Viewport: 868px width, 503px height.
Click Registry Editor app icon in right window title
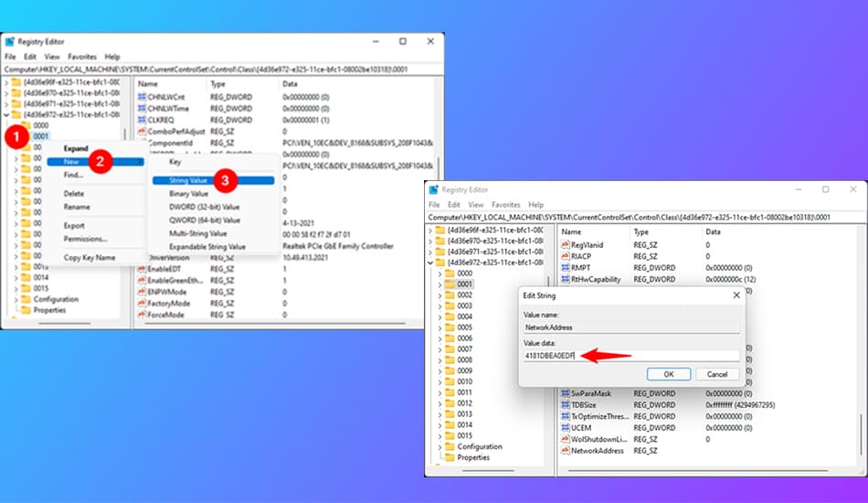pos(433,189)
